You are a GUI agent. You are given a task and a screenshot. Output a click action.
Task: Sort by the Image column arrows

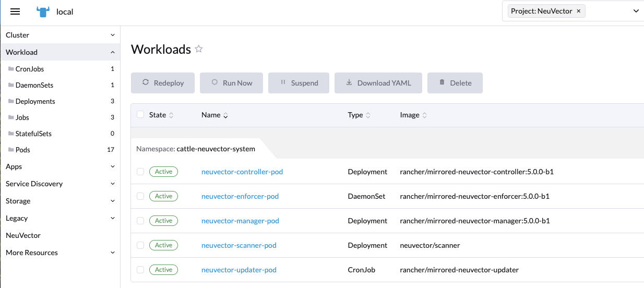425,115
